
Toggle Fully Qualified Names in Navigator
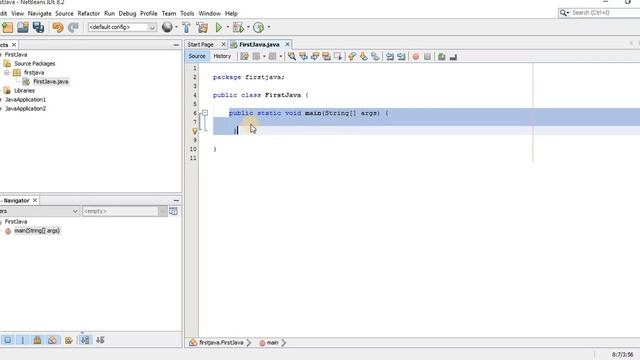(x=69, y=340)
